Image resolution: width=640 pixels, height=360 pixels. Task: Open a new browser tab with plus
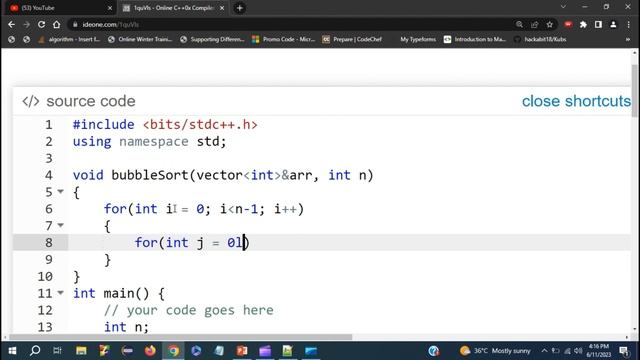[240, 8]
